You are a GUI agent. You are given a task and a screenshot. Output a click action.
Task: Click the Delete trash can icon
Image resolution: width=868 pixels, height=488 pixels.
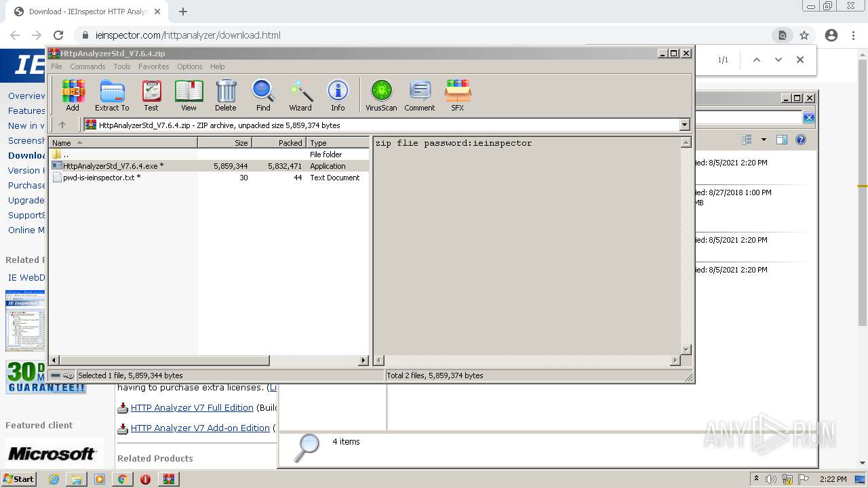click(226, 95)
